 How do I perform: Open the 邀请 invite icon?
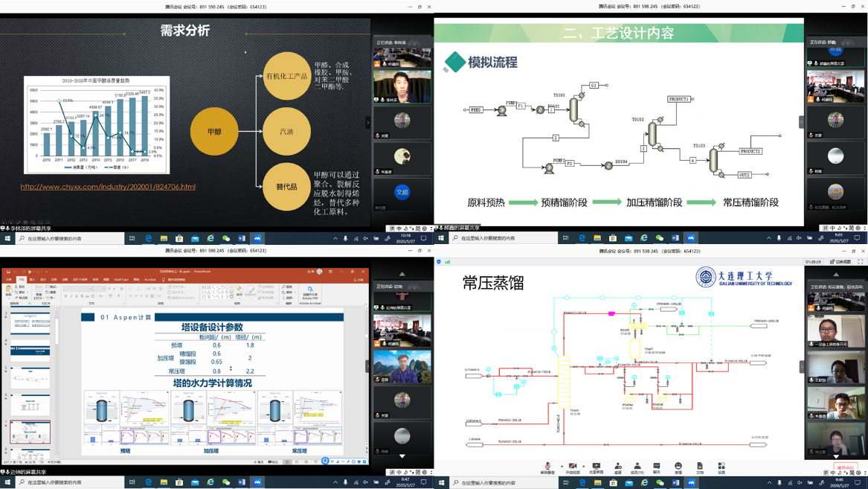coord(617,466)
